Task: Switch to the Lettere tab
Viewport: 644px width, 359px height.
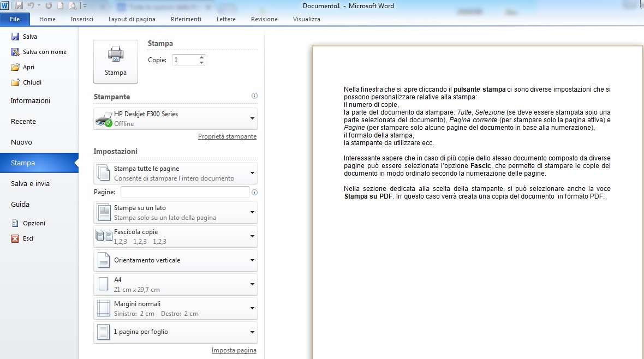Action: click(226, 19)
